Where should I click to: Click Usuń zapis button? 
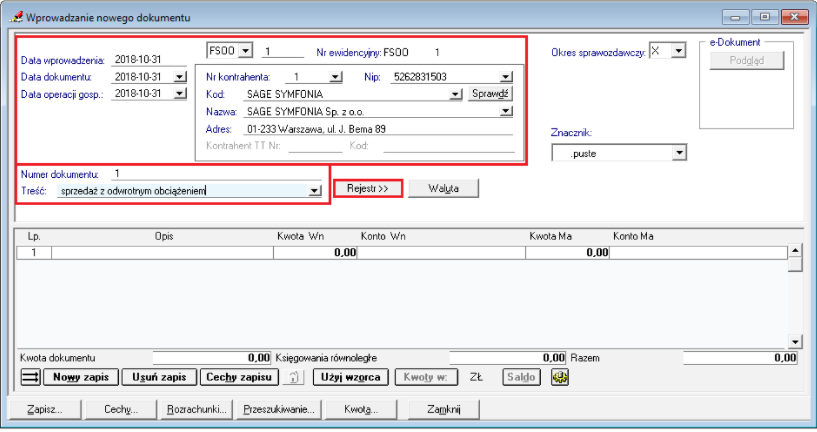[159, 377]
